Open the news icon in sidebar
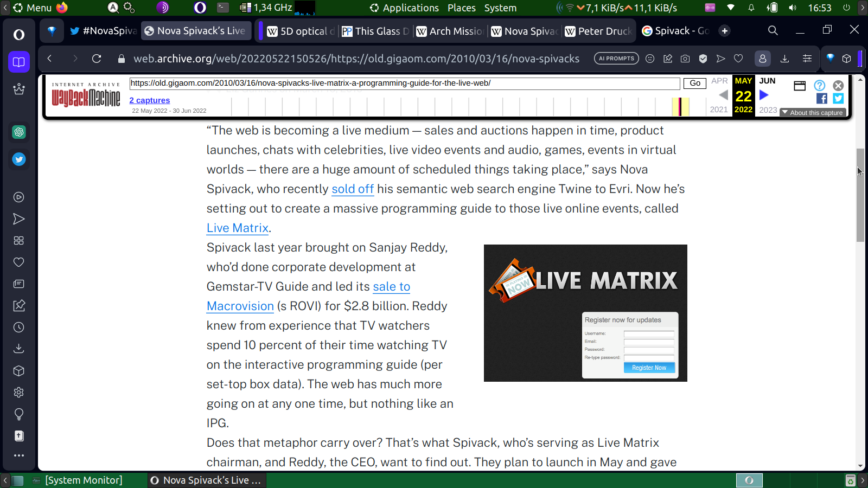 click(19, 284)
